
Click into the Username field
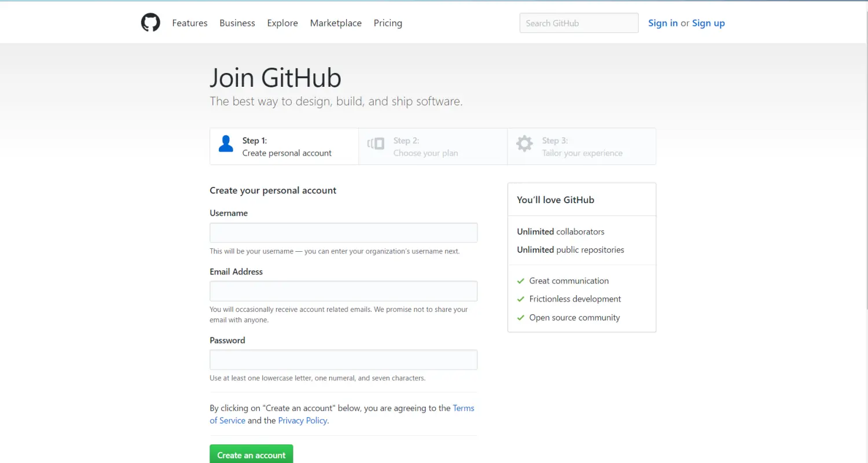pos(343,233)
